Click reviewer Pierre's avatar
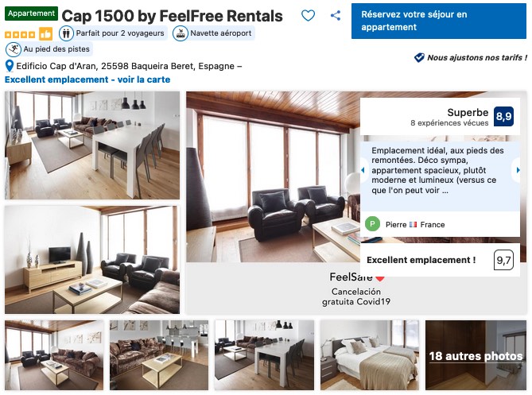 pos(373,224)
